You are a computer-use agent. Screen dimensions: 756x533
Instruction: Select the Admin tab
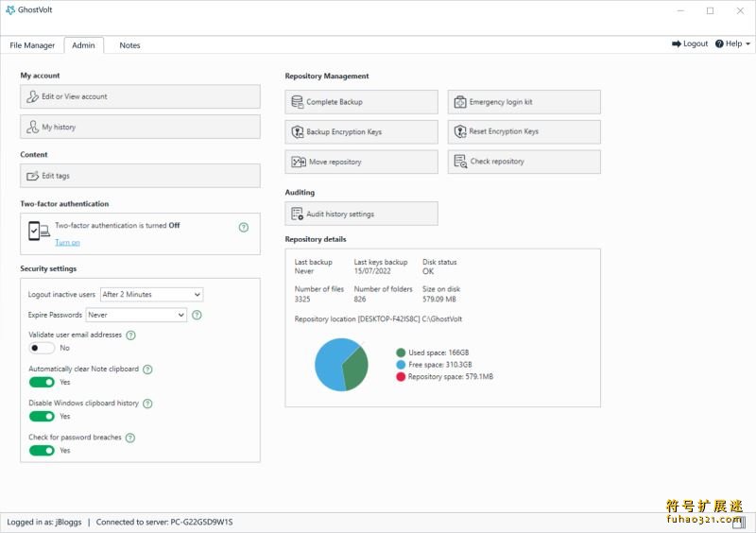coord(83,45)
